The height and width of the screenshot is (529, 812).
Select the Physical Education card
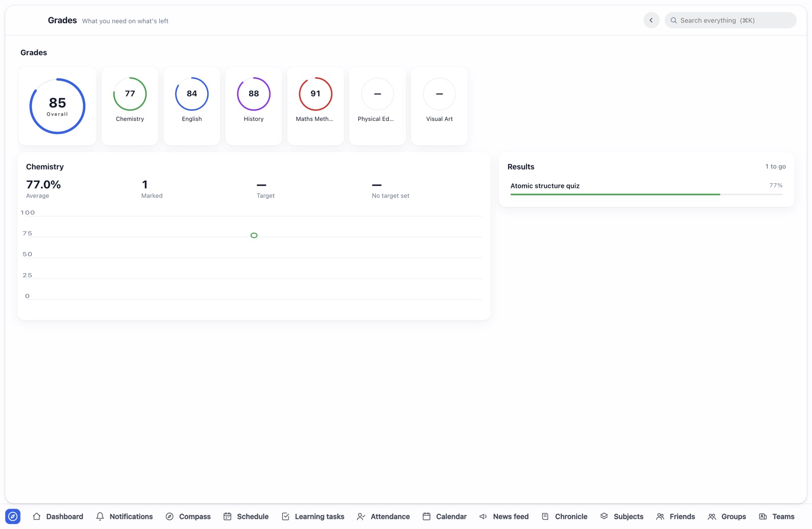click(x=378, y=106)
